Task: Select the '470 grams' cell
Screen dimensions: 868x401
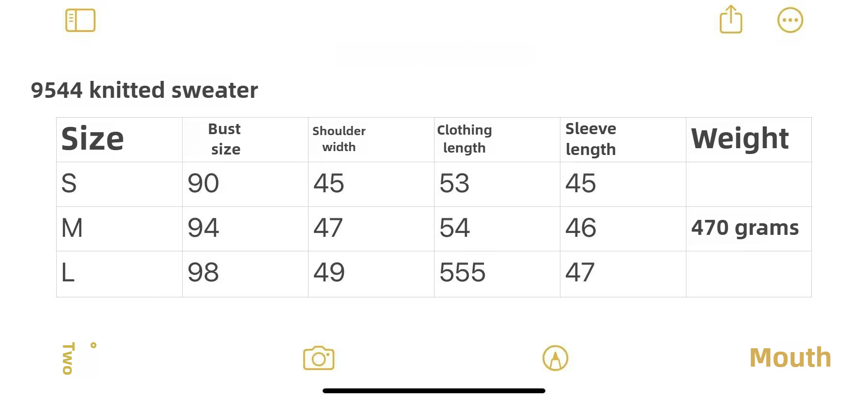Action: (748, 228)
